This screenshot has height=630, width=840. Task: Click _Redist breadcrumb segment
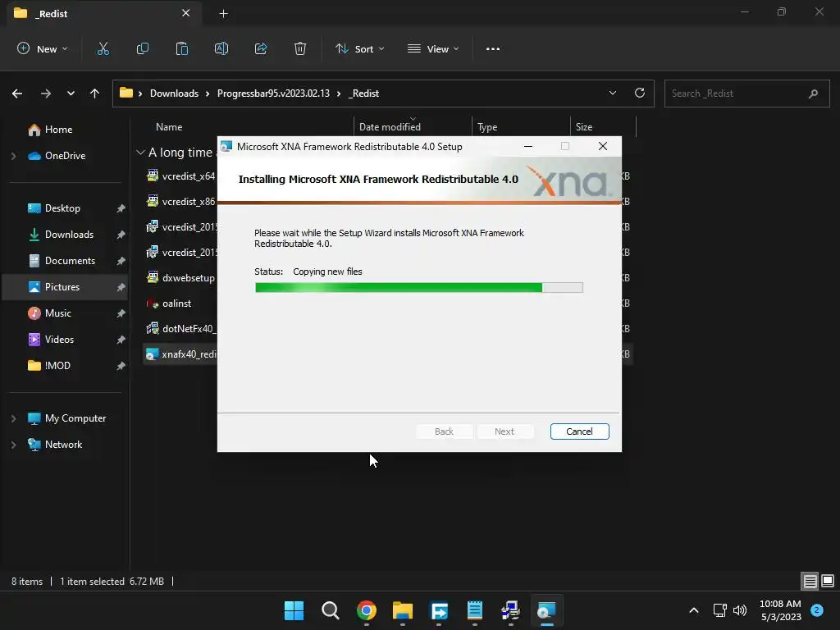point(363,94)
